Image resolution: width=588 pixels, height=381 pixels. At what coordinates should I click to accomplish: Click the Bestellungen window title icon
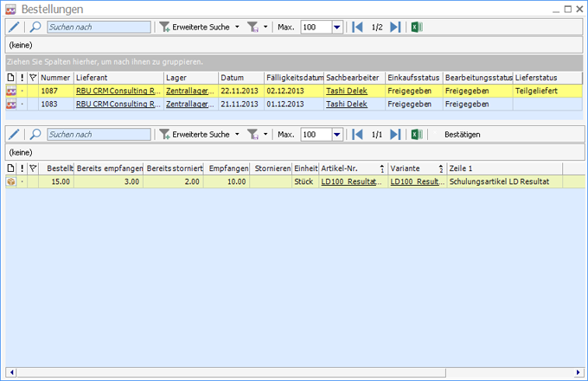11,10
